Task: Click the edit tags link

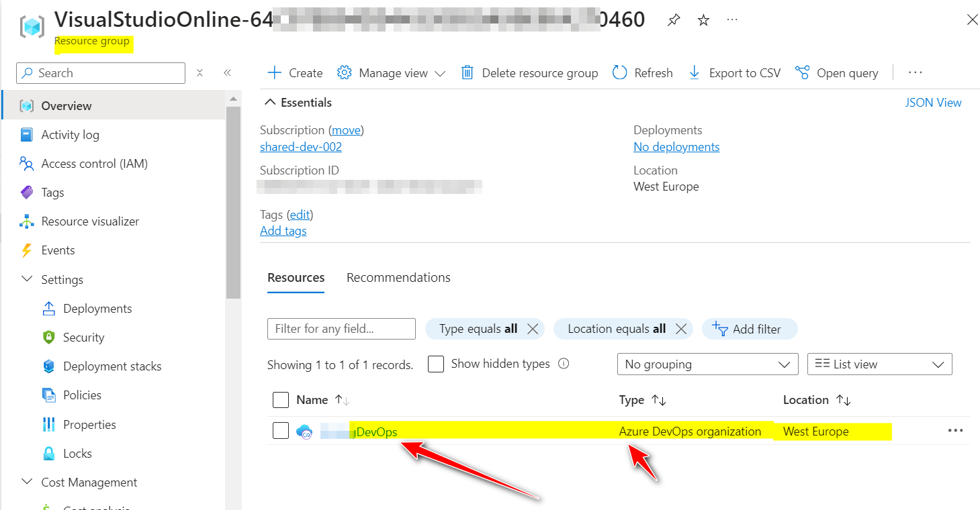Action: point(300,215)
